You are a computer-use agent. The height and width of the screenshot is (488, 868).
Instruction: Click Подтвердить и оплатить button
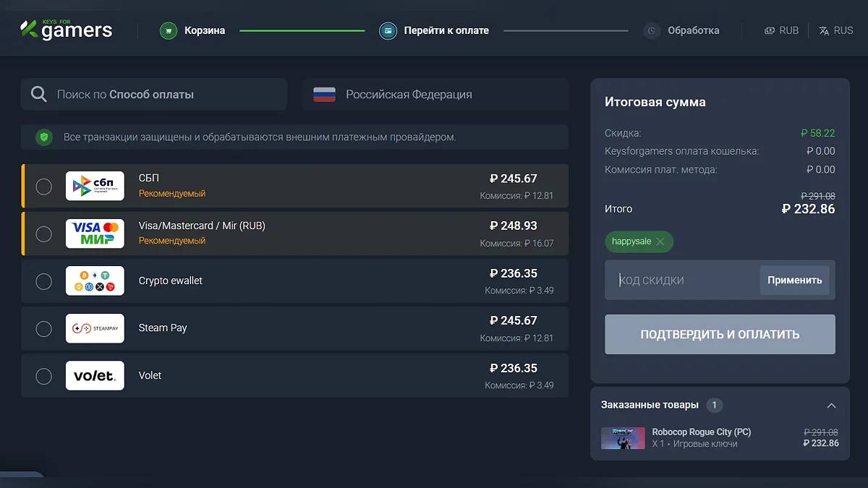(x=720, y=335)
